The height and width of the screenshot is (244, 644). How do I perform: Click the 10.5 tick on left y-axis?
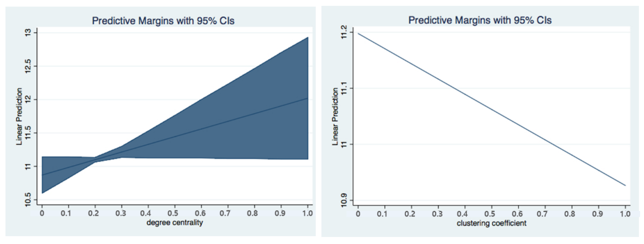pos(28,199)
